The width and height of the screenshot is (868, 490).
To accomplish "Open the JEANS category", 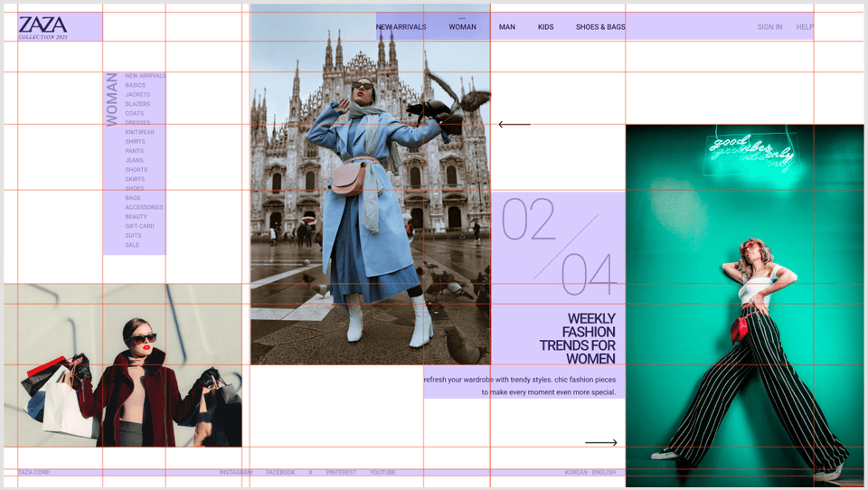I will pos(134,161).
